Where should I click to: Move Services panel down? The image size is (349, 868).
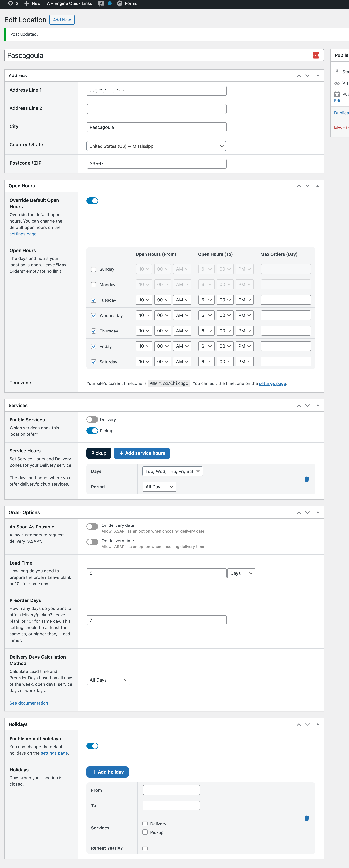(307, 406)
